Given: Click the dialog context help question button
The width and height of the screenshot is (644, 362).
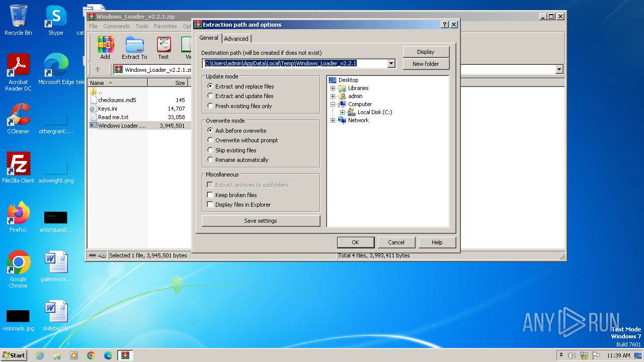Looking at the screenshot, I should pos(445,24).
